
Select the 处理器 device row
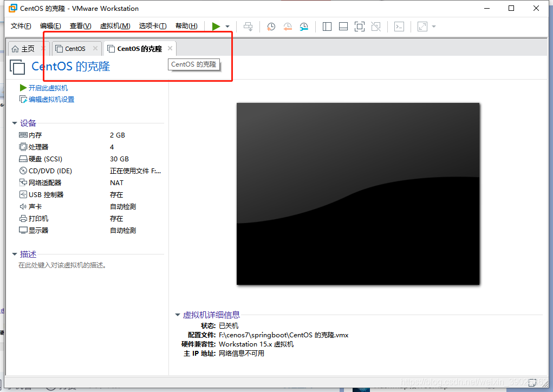point(90,147)
